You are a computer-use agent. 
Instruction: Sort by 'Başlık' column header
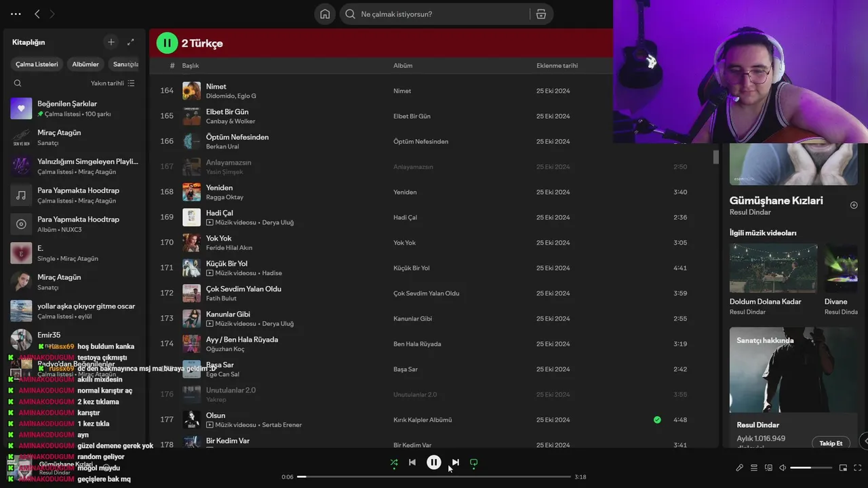(x=191, y=66)
